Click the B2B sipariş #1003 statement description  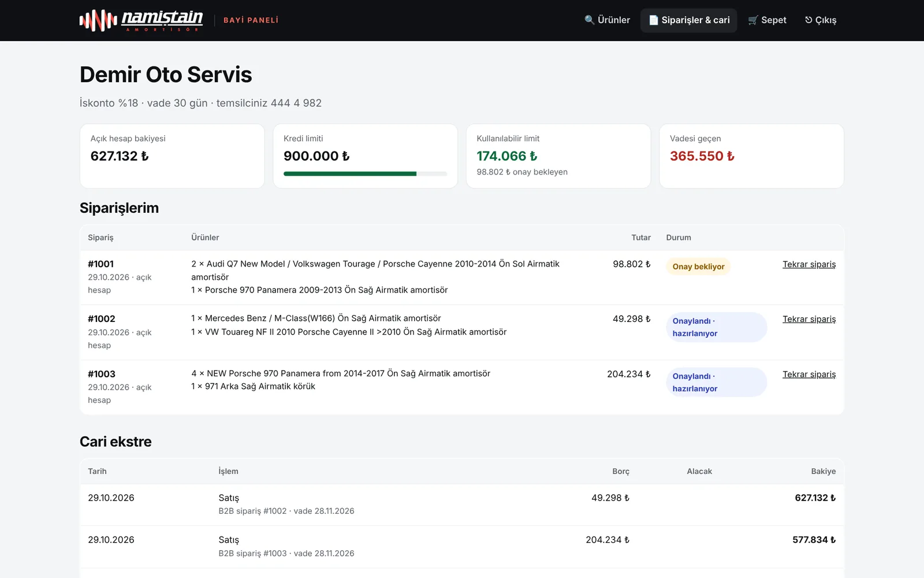[286, 553]
